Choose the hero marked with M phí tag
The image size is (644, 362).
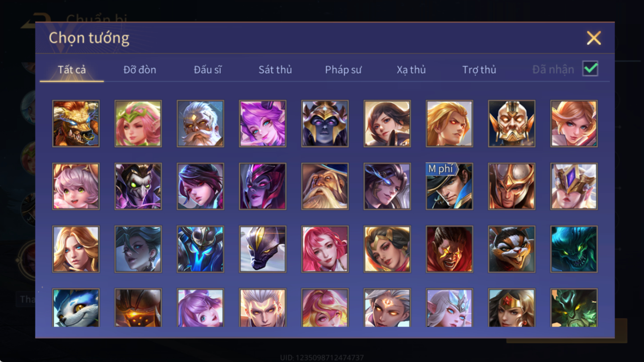point(449,186)
